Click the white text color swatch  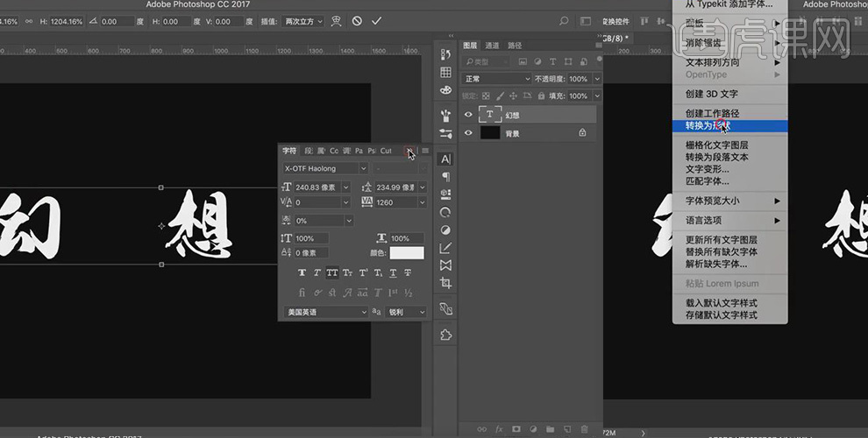[407, 253]
